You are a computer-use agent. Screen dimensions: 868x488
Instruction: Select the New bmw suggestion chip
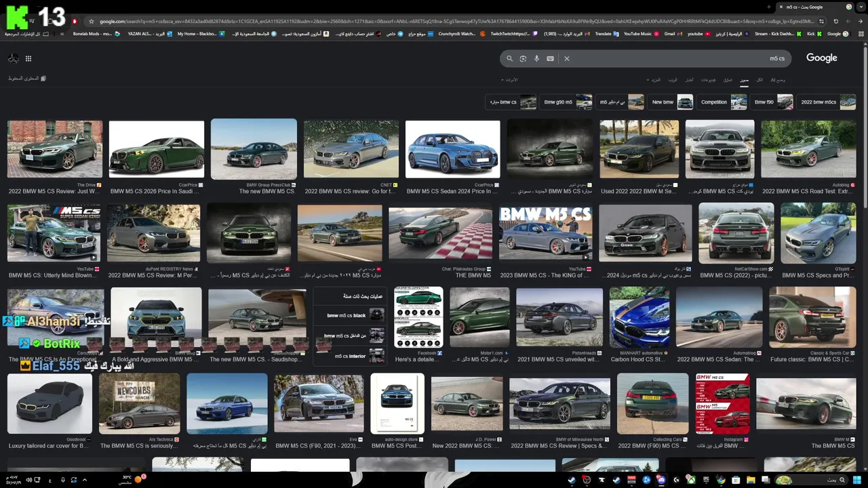[671, 102]
